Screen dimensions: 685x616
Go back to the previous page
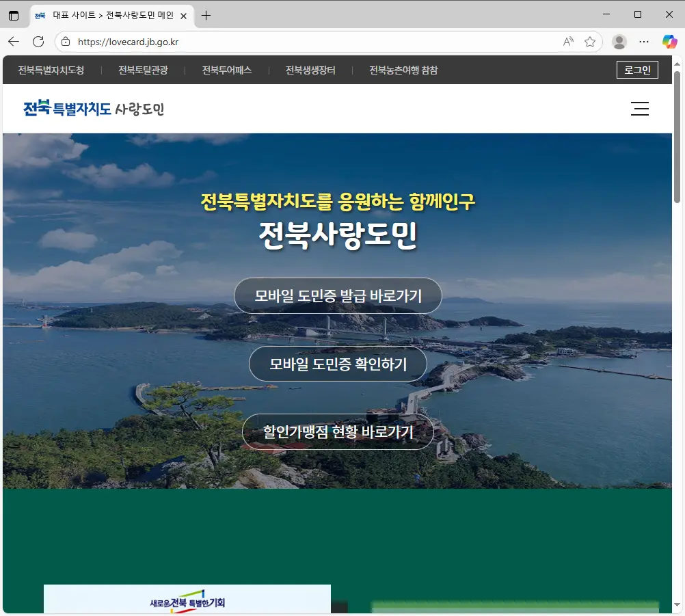pos(14,42)
